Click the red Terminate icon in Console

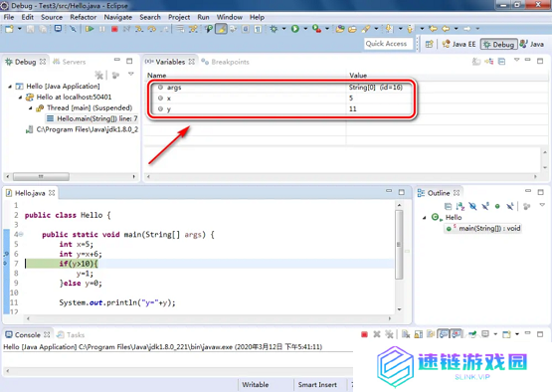[364, 334]
